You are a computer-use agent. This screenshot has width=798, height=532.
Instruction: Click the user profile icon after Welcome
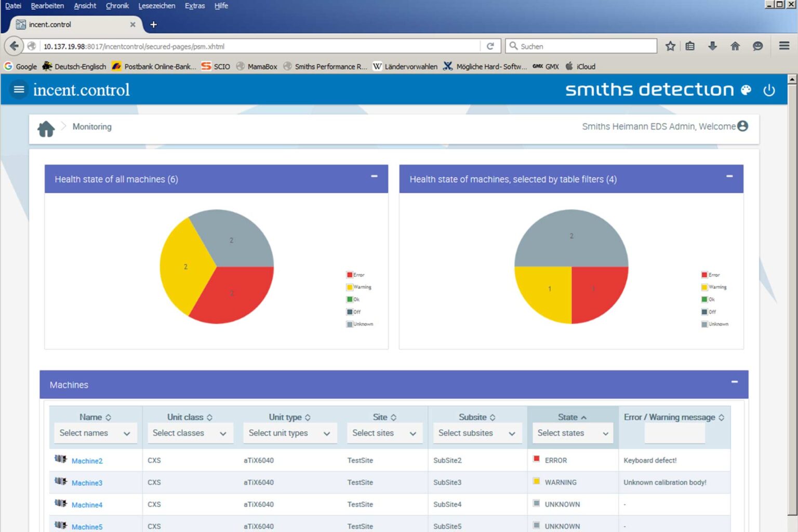[x=743, y=126]
